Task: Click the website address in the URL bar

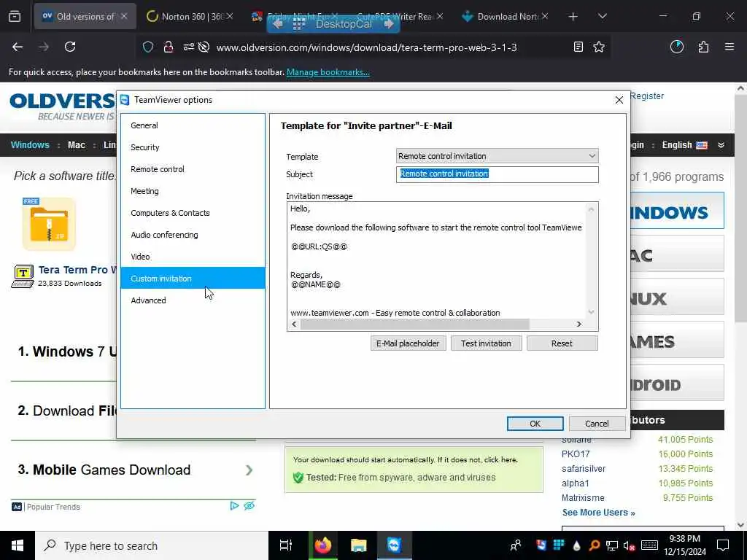Action: click(366, 47)
